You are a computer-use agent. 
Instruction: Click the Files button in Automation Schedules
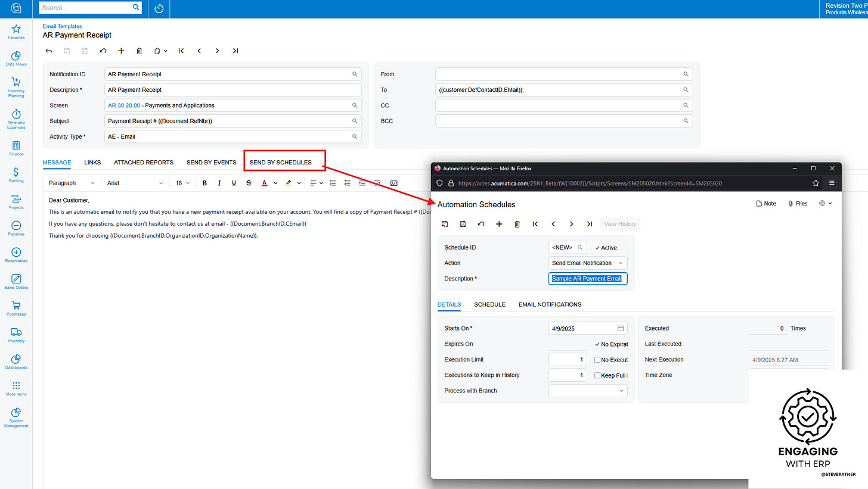(798, 203)
